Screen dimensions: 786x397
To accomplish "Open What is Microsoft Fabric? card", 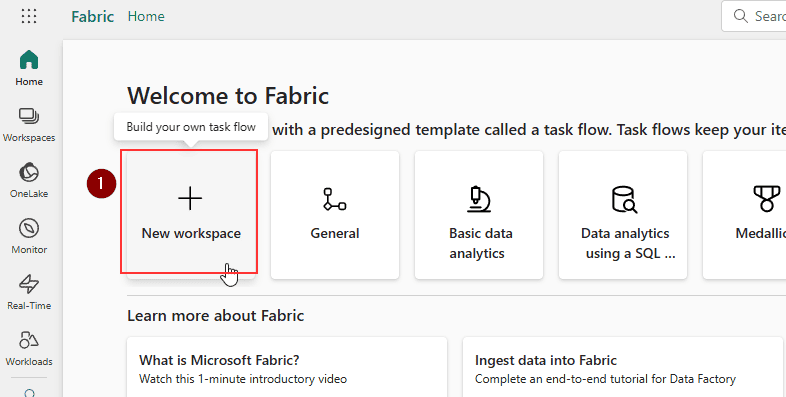I will [287, 367].
